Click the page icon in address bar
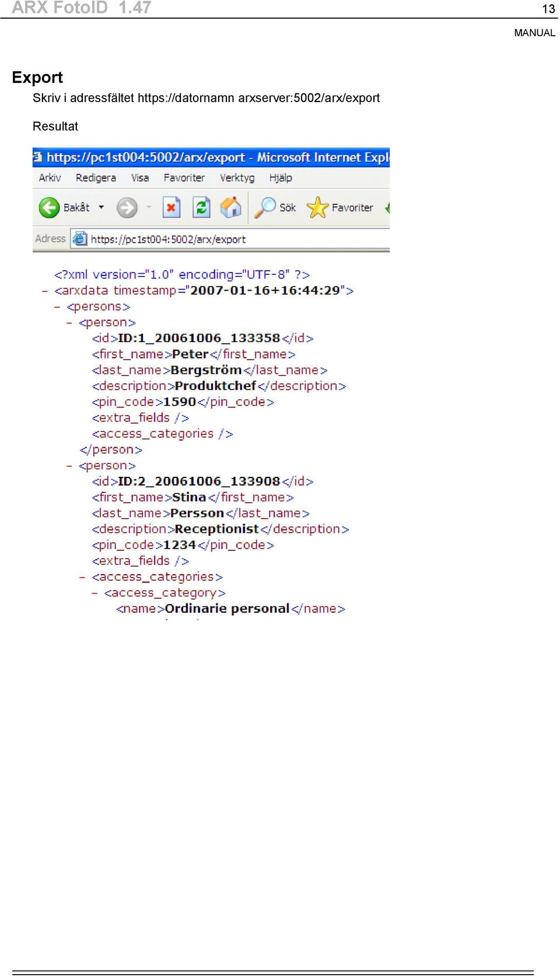 (79, 239)
